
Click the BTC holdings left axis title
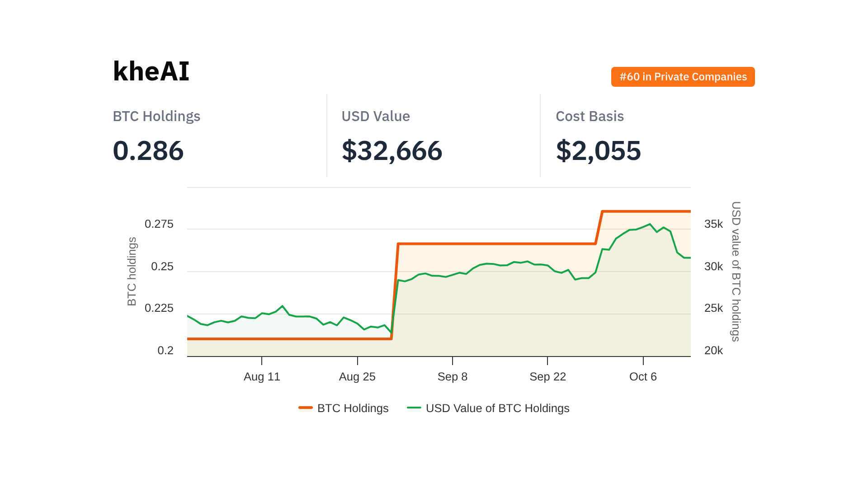pos(132,271)
